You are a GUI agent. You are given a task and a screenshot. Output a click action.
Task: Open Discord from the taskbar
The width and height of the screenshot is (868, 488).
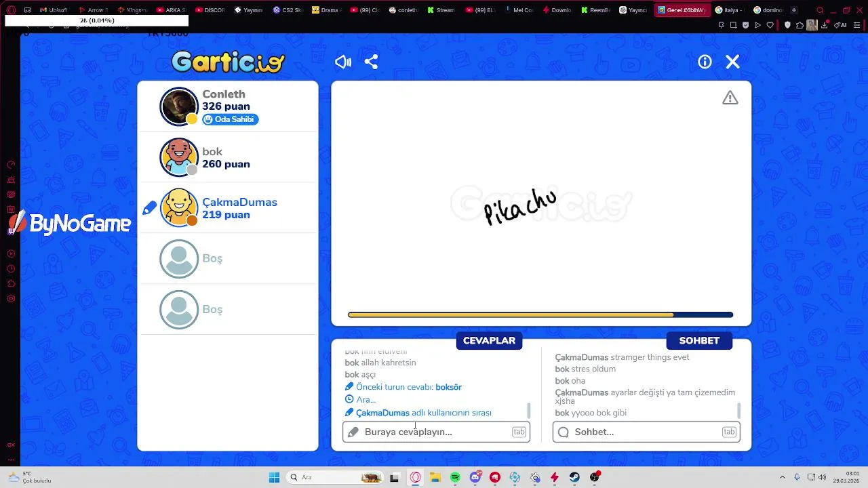(475, 477)
